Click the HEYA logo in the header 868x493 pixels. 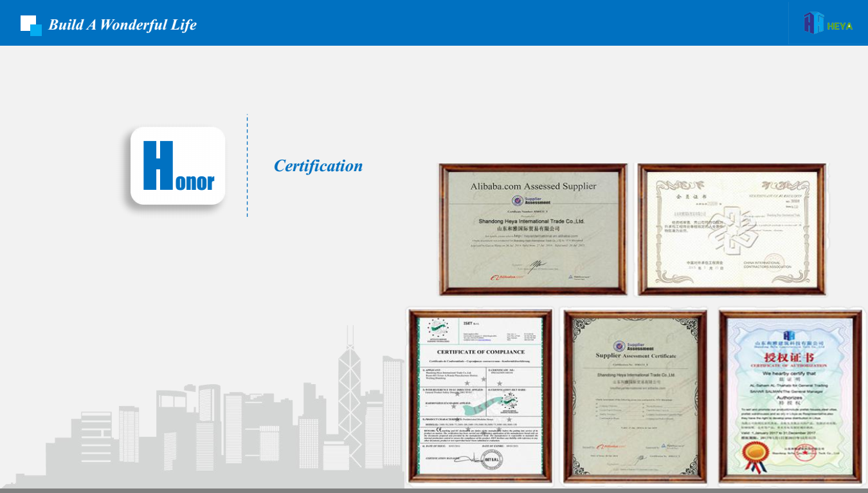tap(827, 24)
